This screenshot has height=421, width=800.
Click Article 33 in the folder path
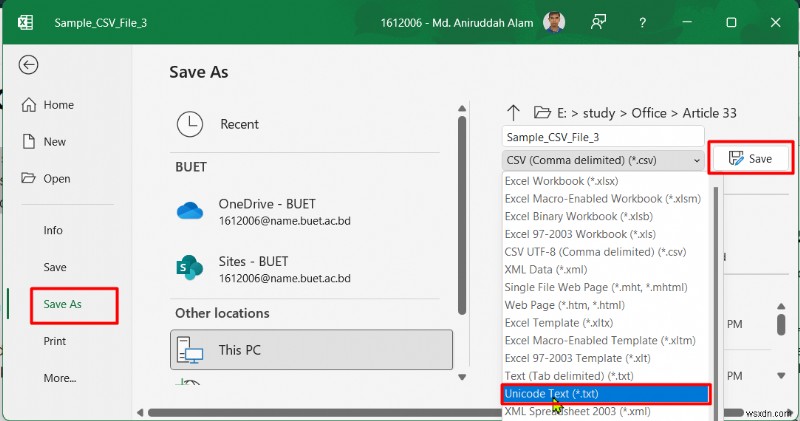(x=710, y=113)
